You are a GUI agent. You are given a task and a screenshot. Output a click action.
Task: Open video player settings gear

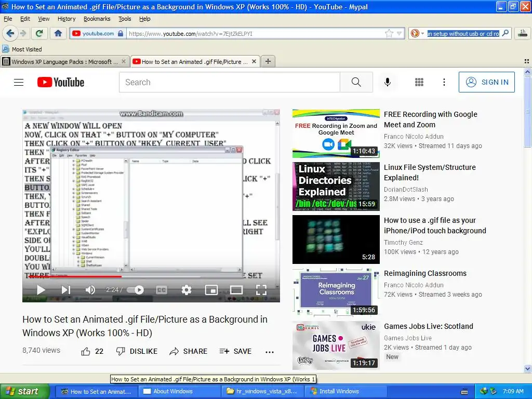coord(187,290)
